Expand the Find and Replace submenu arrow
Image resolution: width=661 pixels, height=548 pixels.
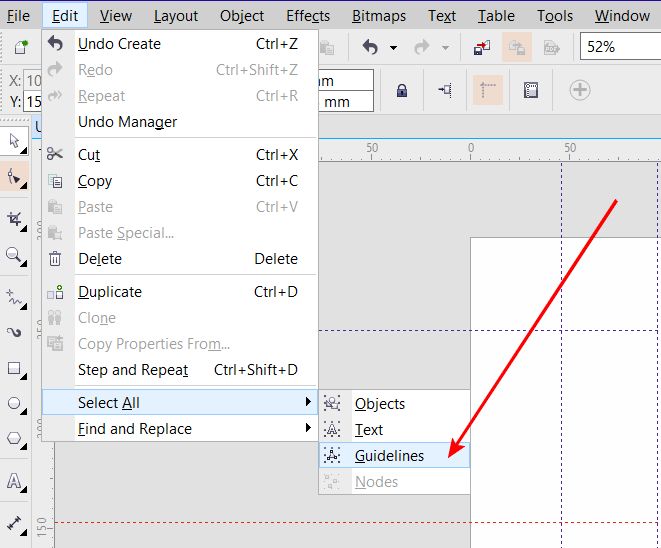308,428
